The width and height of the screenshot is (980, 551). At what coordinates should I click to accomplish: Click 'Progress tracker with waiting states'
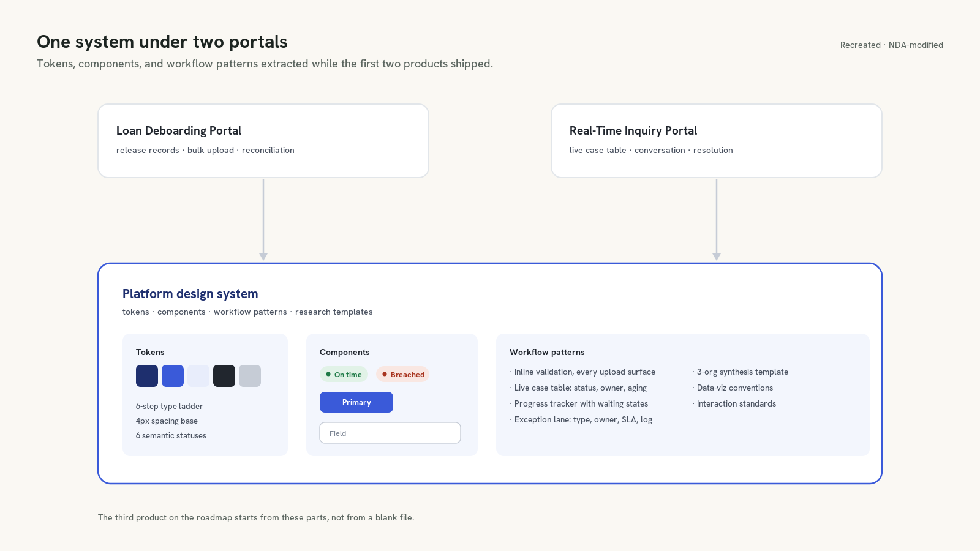pyautogui.click(x=579, y=403)
